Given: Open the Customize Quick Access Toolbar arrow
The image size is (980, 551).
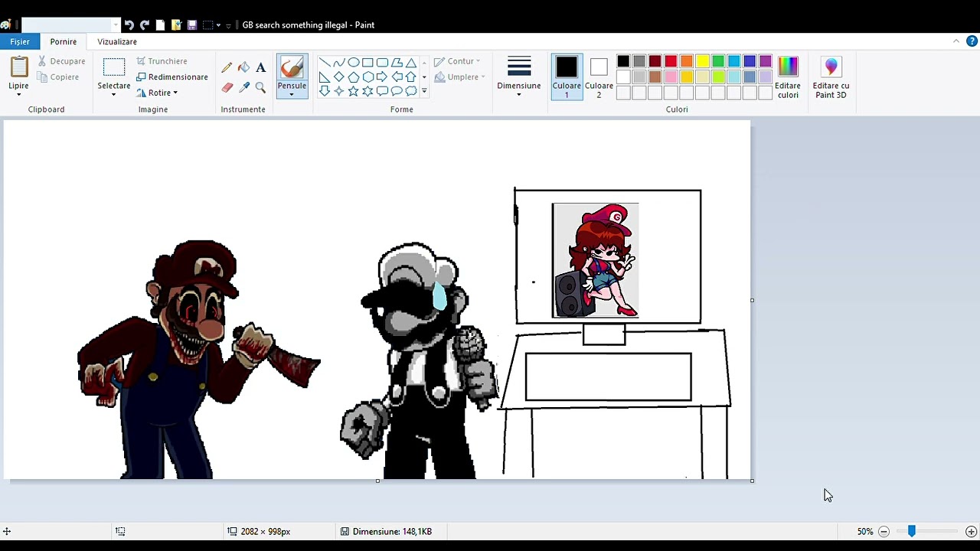Looking at the screenshot, I should [x=228, y=25].
